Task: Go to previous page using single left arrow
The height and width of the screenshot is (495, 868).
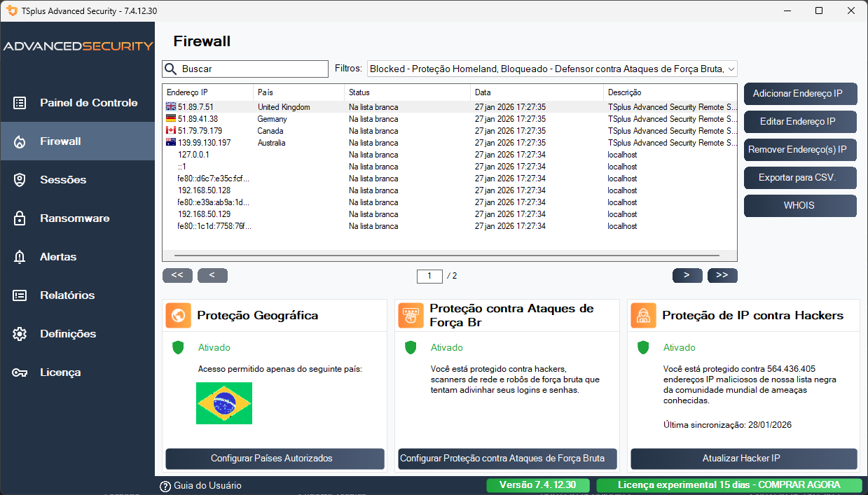Action: coord(212,275)
